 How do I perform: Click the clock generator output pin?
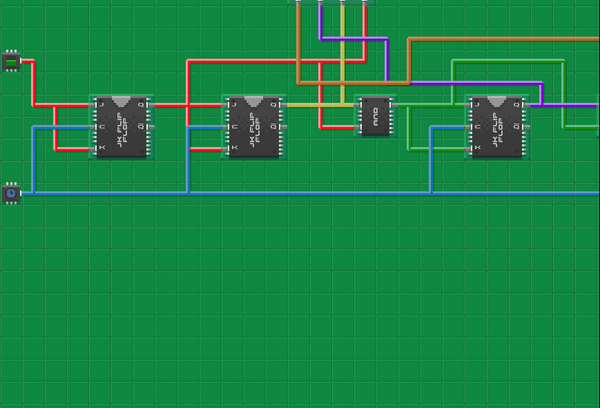tap(21, 193)
